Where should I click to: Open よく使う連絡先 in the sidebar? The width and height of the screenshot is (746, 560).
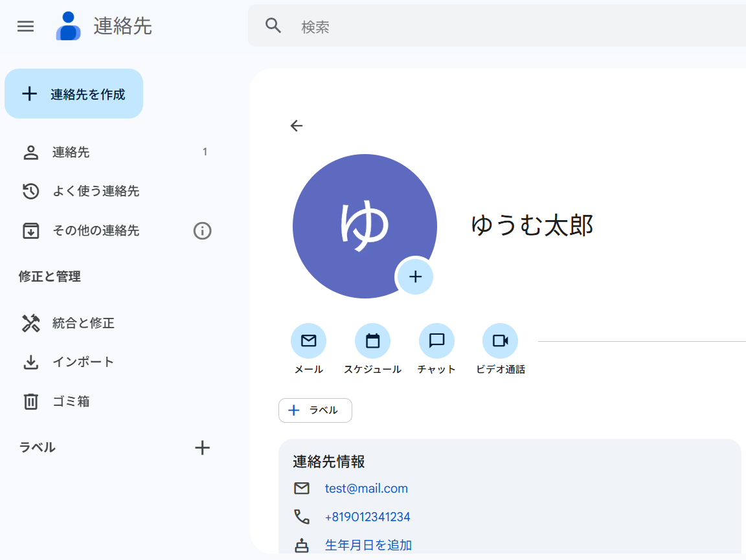[95, 192]
